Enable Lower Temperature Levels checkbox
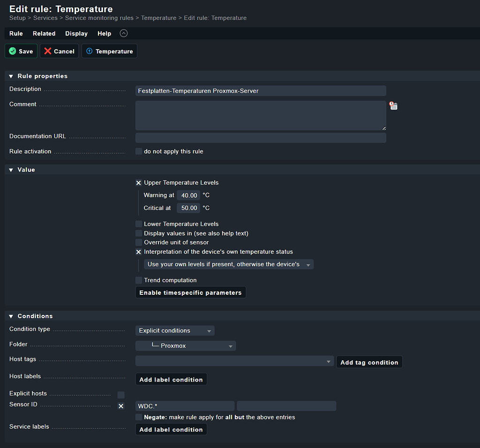 click(x=139, y=224)
